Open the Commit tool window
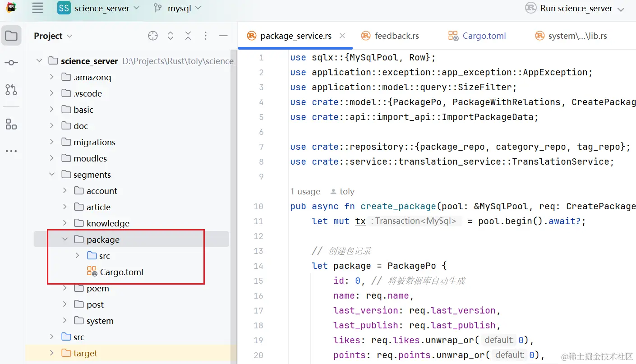This screenshot has width=636, height=364. click(x=11, y=63)
